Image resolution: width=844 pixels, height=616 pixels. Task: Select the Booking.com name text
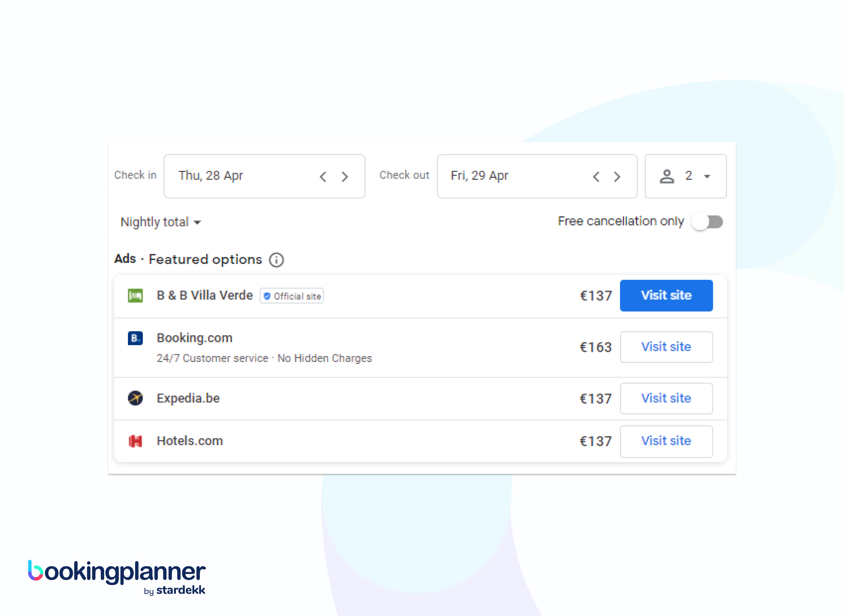(195, 338)
